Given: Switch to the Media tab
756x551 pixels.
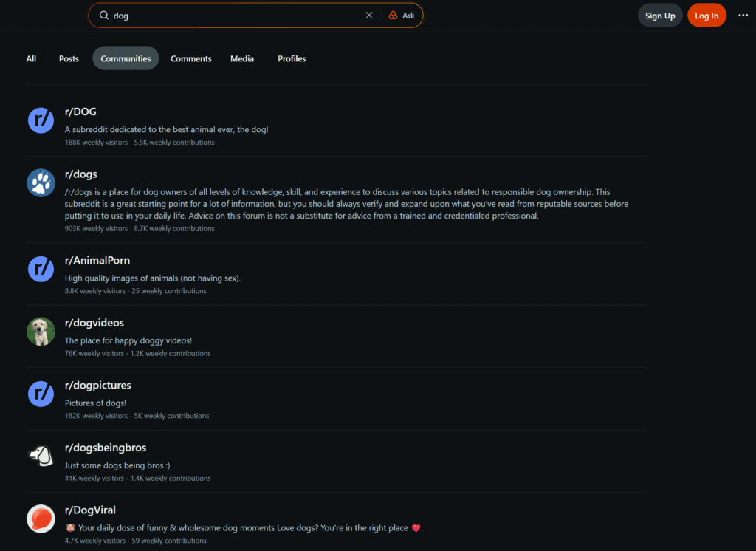Looking at the screenshot, I should 242,58.
